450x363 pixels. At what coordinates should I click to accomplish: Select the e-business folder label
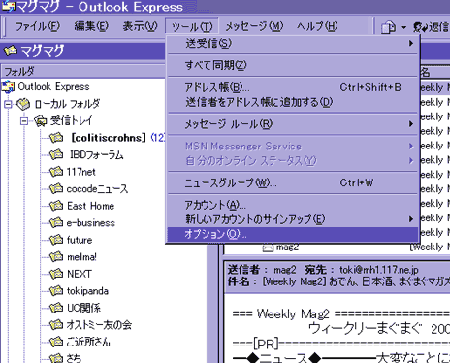pyautogui.click(x=91, y=223)
